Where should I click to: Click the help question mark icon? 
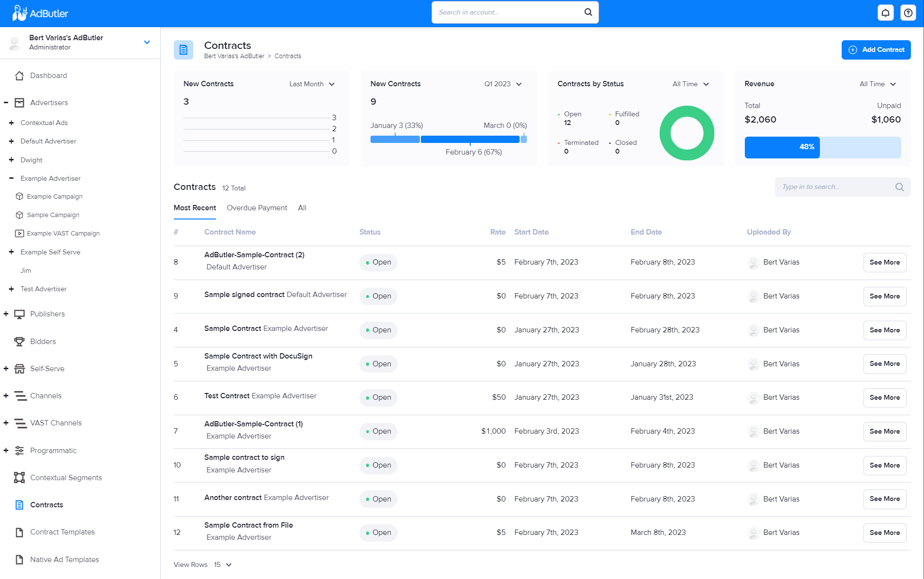coord(909,12)
